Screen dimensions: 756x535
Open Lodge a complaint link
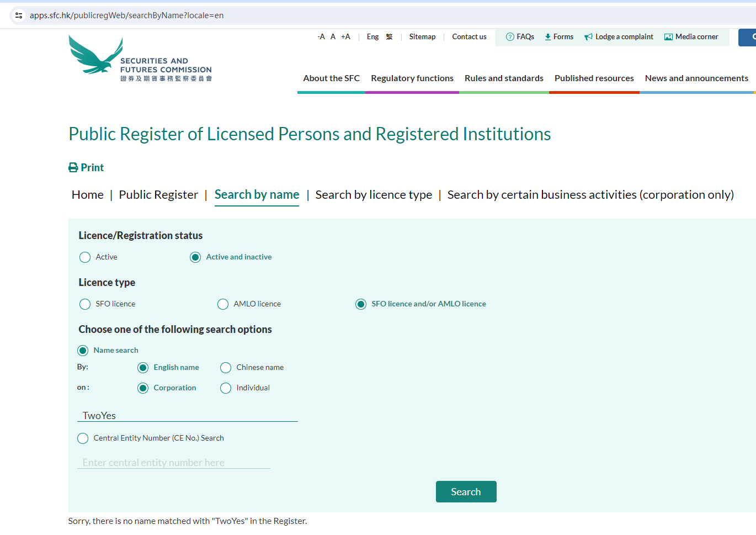624,37
